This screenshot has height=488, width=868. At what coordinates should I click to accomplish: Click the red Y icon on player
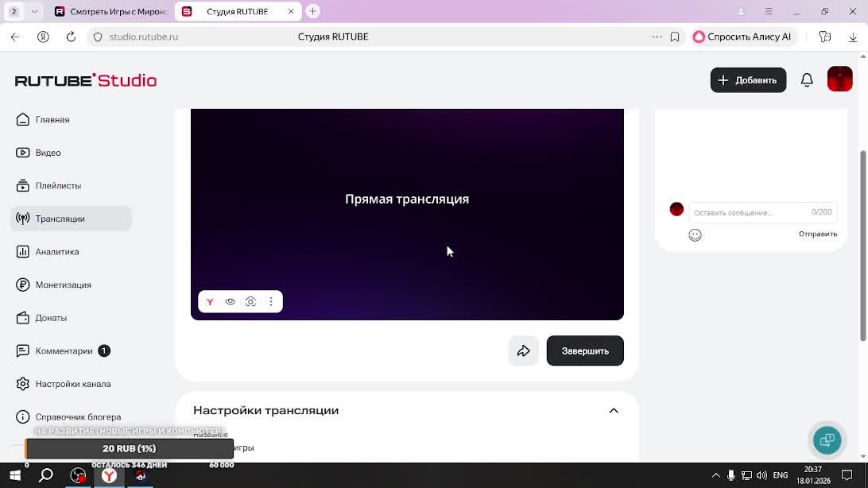[x=210, y=301]
